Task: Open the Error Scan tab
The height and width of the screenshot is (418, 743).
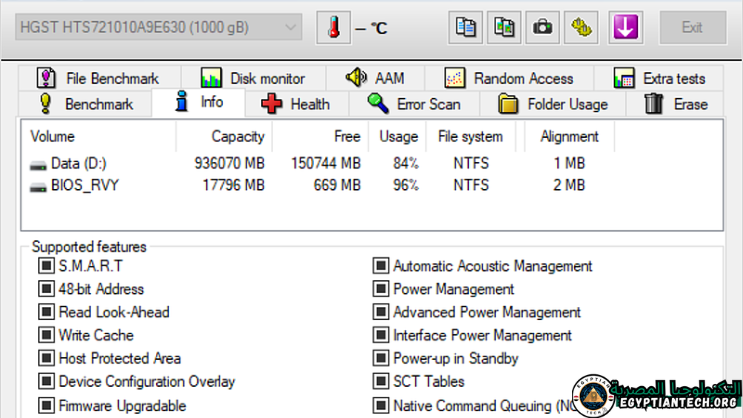Action: click(414, 104)
